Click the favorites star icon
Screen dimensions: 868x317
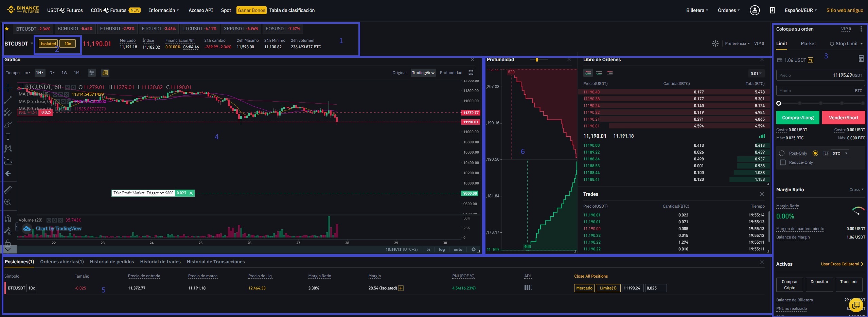[6, 29]
